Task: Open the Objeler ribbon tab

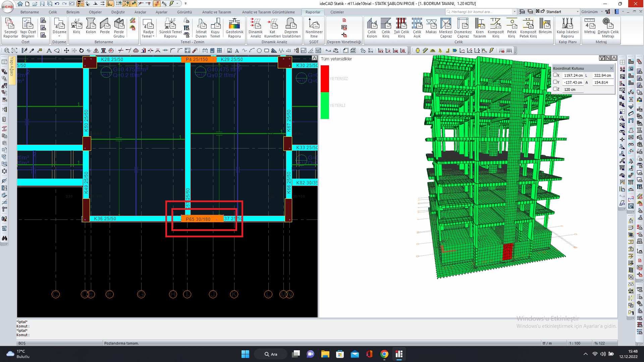Action: point(95,12)
